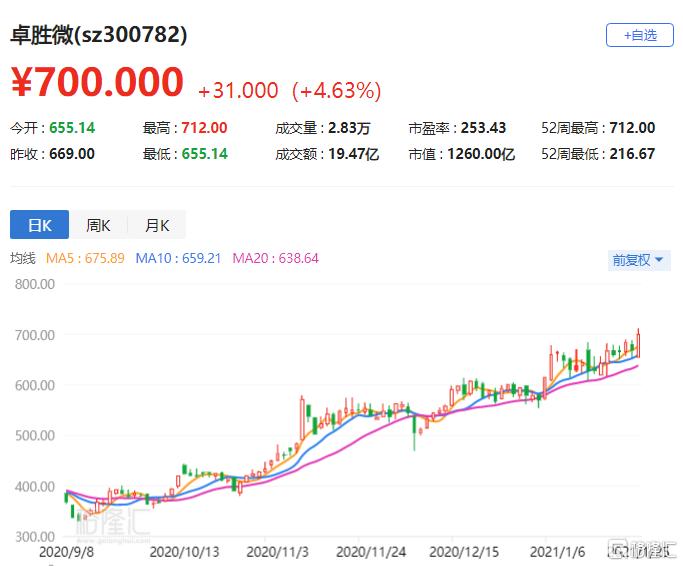This screenshot has width=683, height=566.
Task: Click the 市值 value 1260.00亿
Action: coord(481,154)
